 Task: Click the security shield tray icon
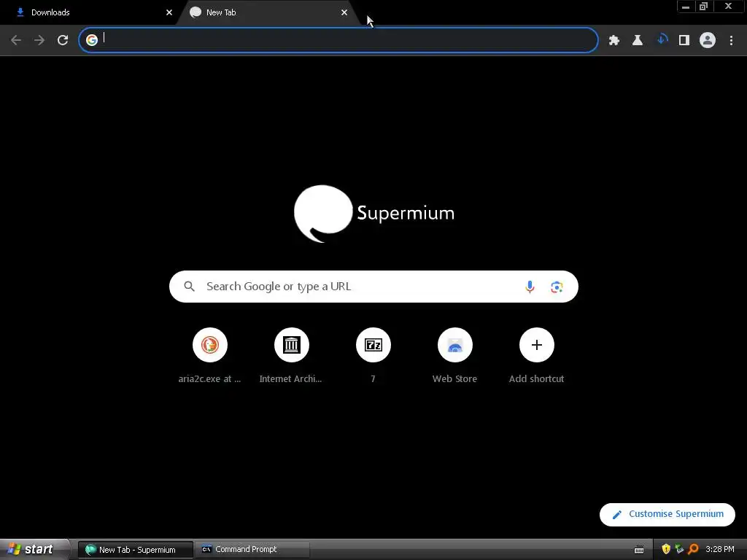pos(666,549)
